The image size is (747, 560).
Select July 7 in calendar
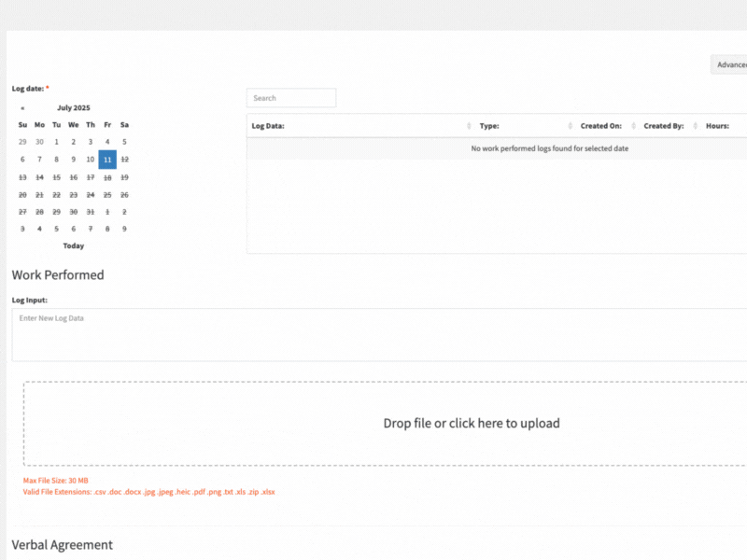(39, 160)
